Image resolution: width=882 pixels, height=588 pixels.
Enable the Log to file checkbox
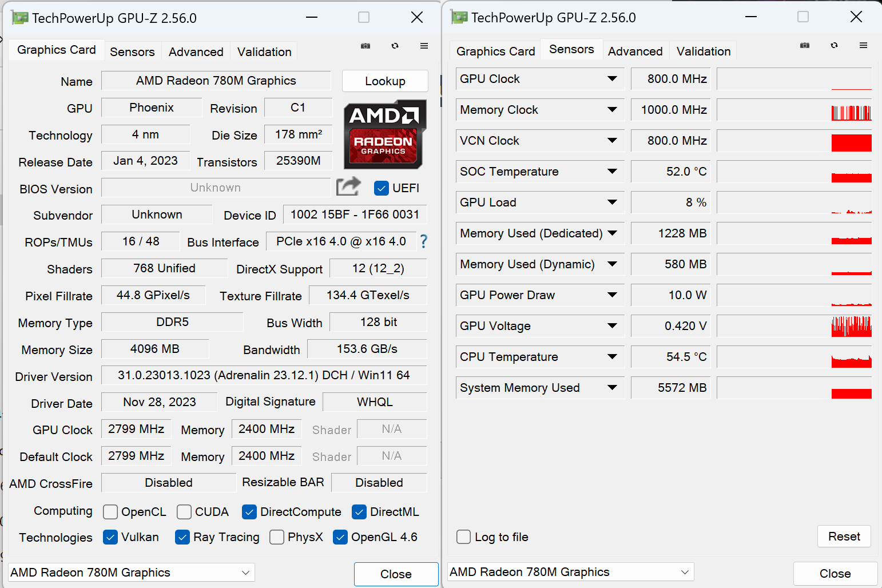coord(464,537)
